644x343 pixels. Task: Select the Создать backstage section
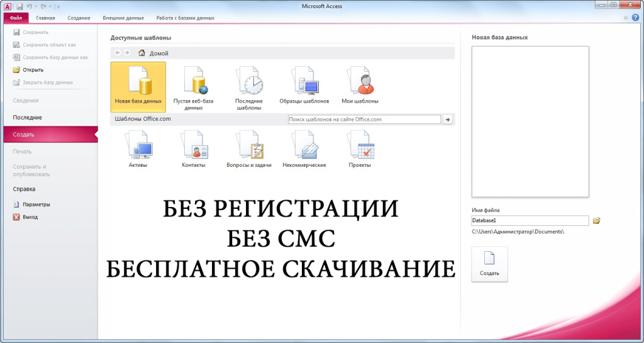pyautogui.click(x=50, y=134)
